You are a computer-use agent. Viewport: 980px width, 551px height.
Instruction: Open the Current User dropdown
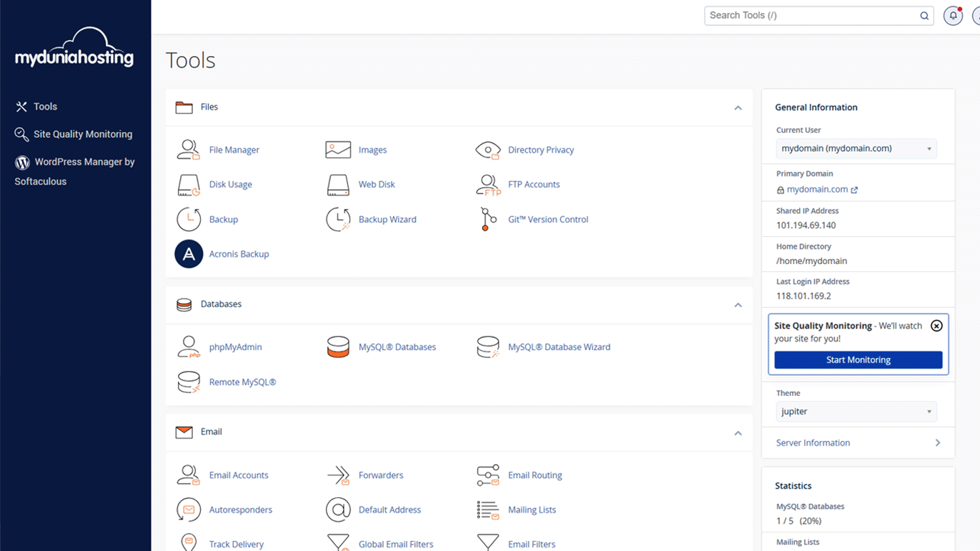pos(856,149)
